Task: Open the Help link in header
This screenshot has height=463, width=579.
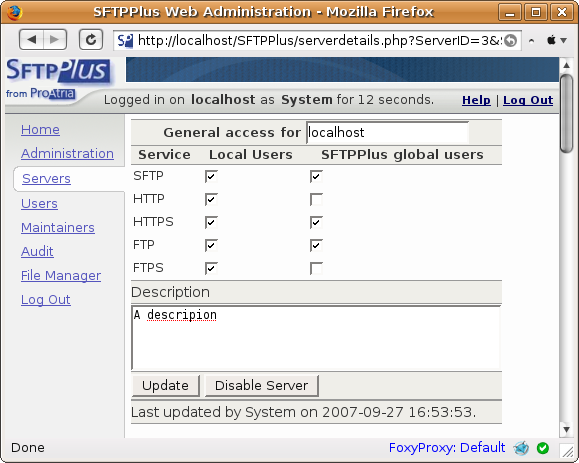Action: pos(476,100)
